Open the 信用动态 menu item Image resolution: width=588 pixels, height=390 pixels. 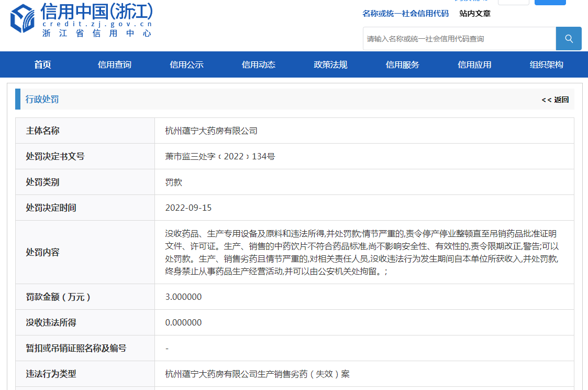click(258, 64)
